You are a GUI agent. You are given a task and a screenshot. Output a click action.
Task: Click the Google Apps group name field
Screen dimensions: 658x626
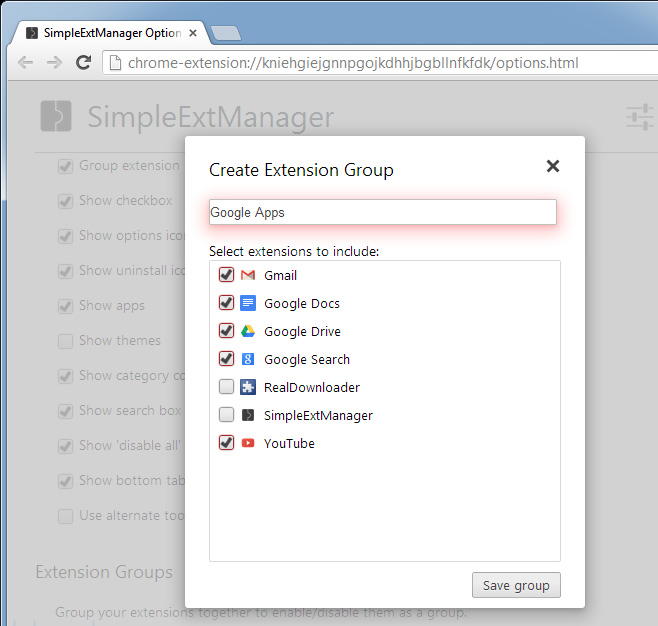(383, 212)
